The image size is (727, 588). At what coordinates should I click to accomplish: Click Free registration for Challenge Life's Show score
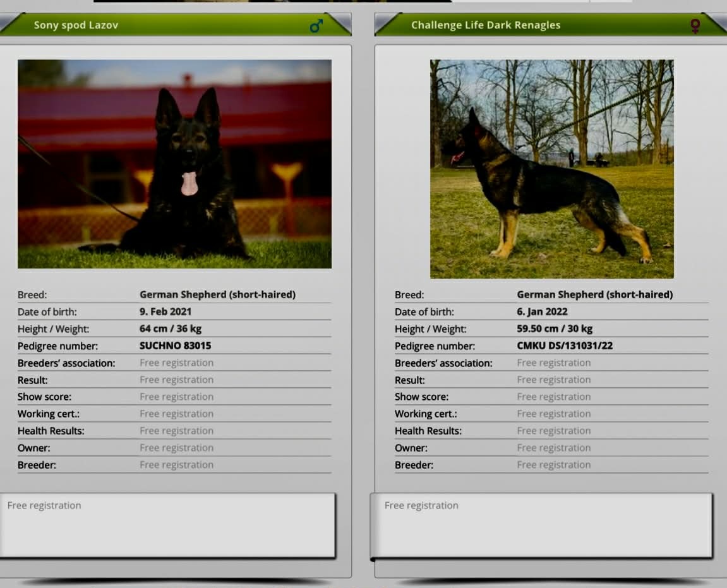(553, 397)
